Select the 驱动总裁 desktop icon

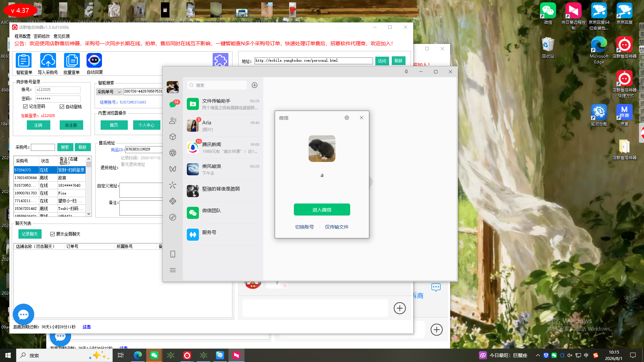pyautogui.click(x=599, y=115)
